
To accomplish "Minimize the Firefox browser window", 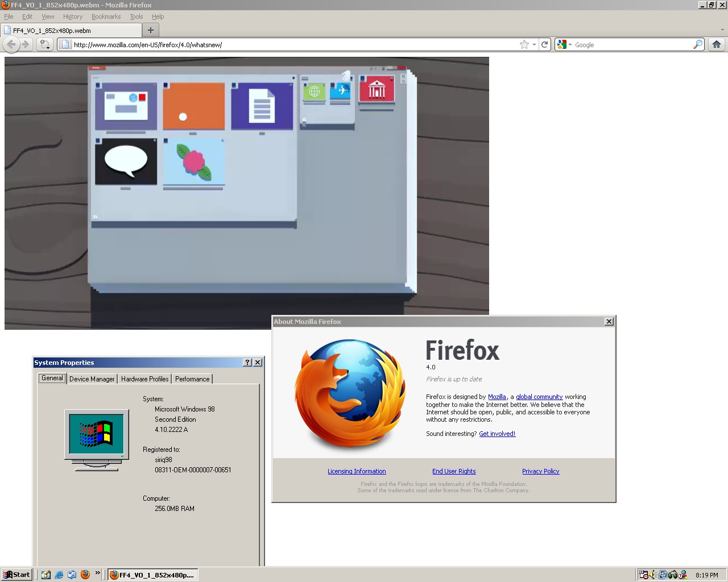I will pyautogui.click(x=703, y=5).
